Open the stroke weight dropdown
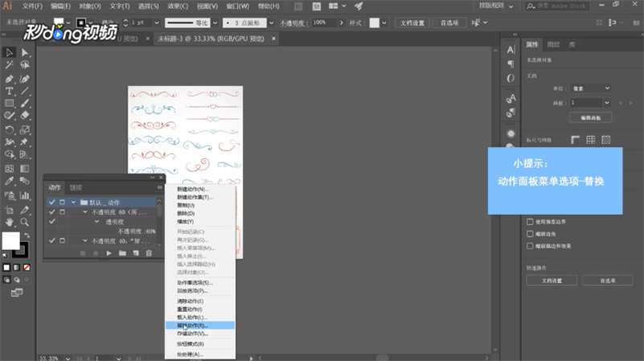Viewport: 644px width, 361px height. pos(157,23)
